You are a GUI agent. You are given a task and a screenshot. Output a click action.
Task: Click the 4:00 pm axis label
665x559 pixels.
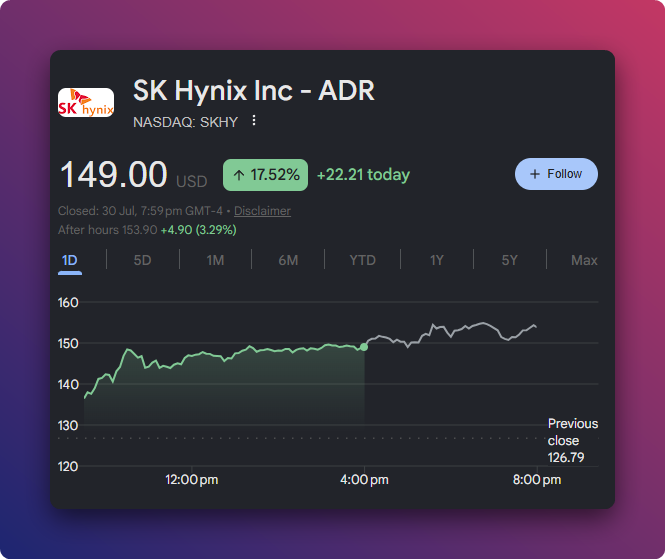click(364, 480)
